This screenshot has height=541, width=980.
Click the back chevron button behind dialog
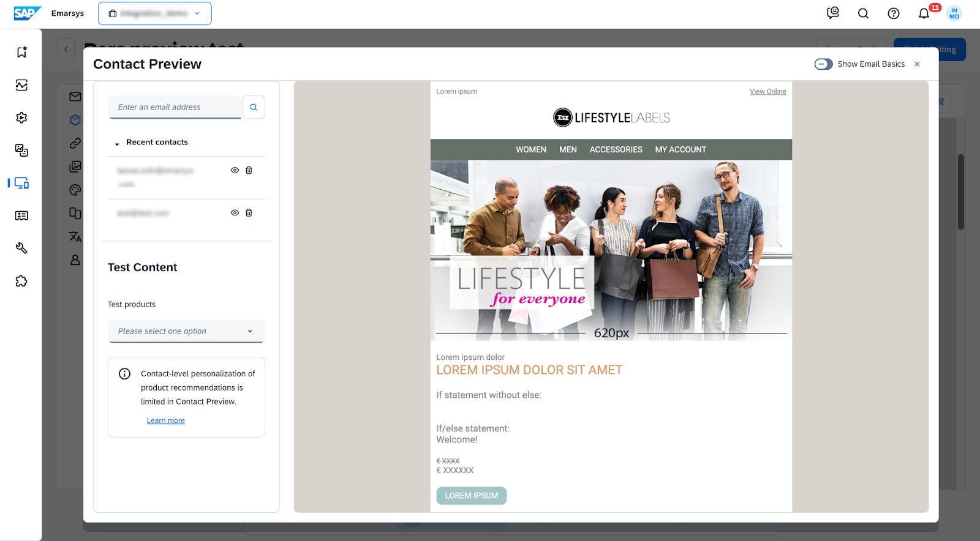[x=66, y=50]
